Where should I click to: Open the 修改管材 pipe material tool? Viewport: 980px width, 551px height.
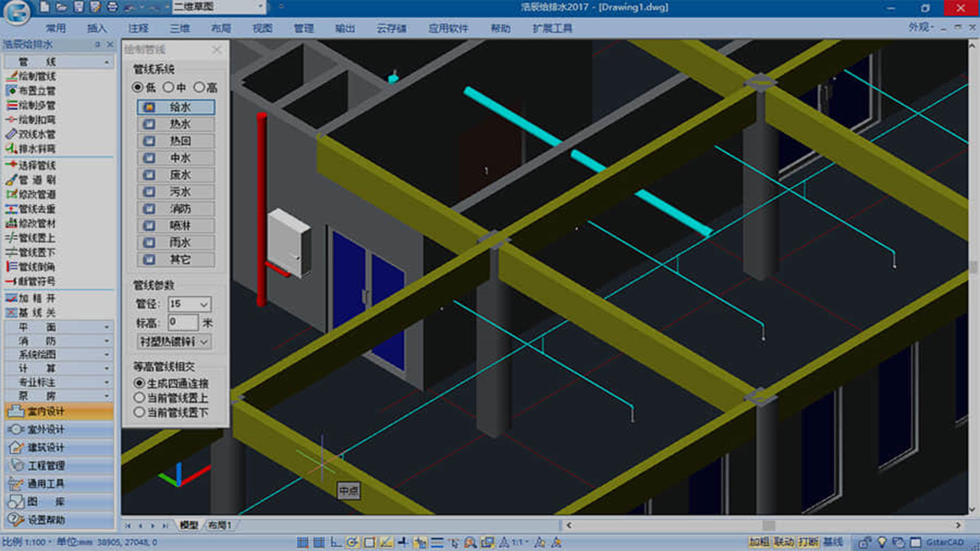(x=37, y=223)
